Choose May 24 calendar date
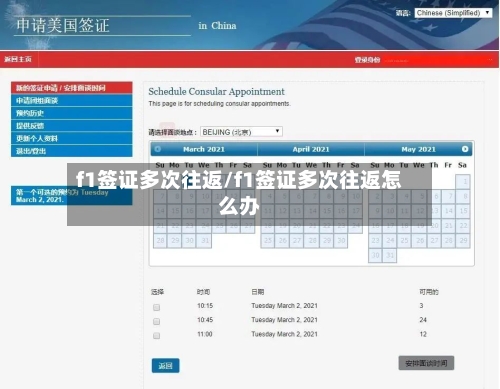 tap(390, 241)
